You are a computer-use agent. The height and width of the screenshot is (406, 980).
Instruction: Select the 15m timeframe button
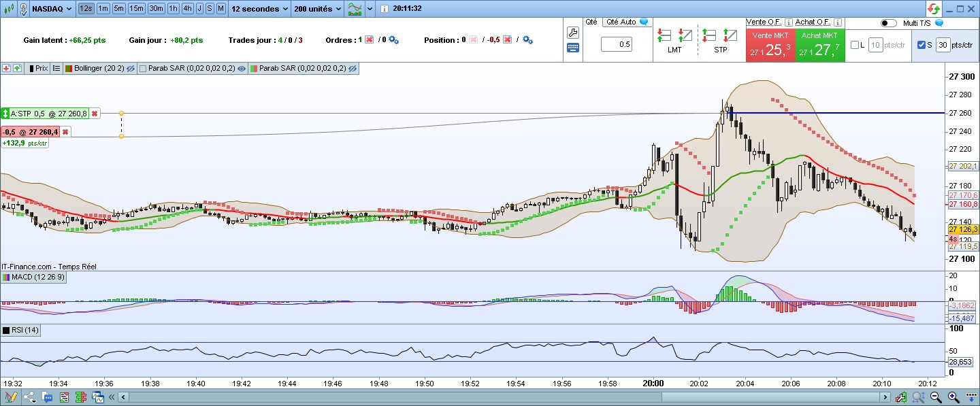click(x=137, y=9)
